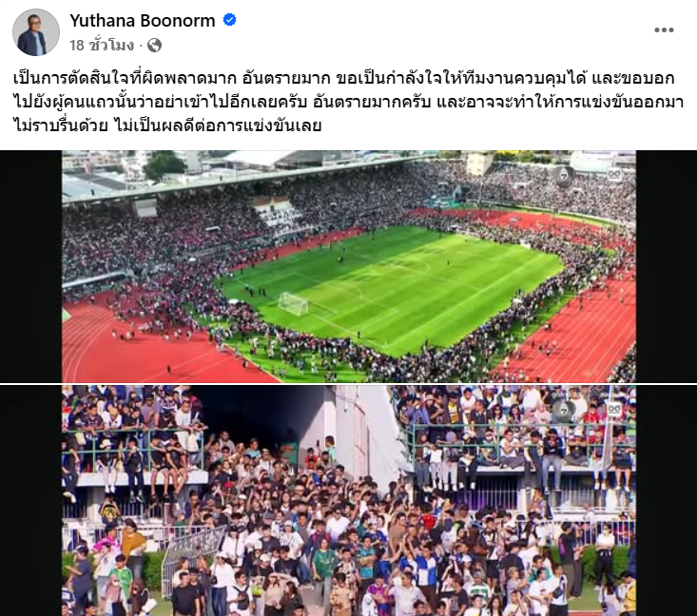Image resolution: width=697 pixels, height=616 pixels.
Task: Click the white wall between stands in crowd photo
Action: pyautogui.click(x=362, y=438)
